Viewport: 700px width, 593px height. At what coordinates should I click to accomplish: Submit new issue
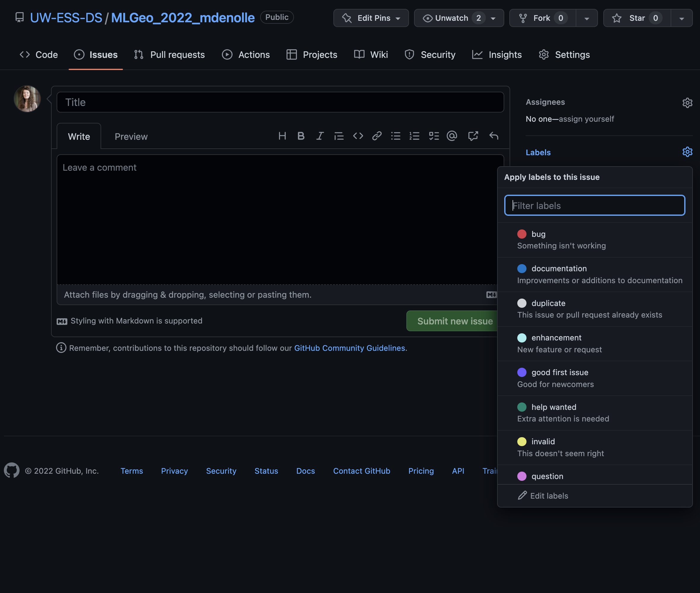pyautogui.click(x=452, y=321)
